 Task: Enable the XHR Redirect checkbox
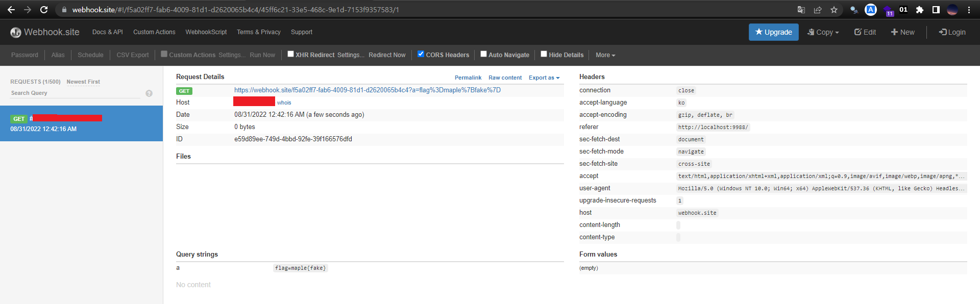pyautogui.click(x=290, y=54)
